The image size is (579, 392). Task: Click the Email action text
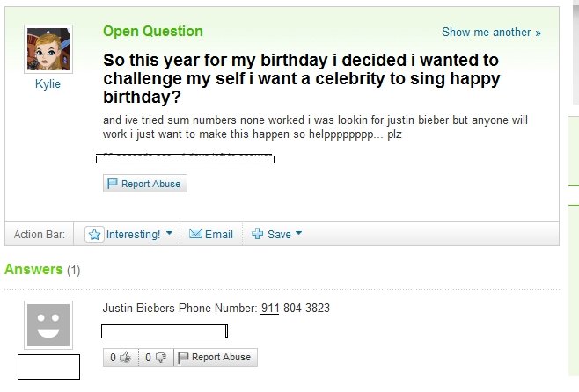tap(219, 234)
